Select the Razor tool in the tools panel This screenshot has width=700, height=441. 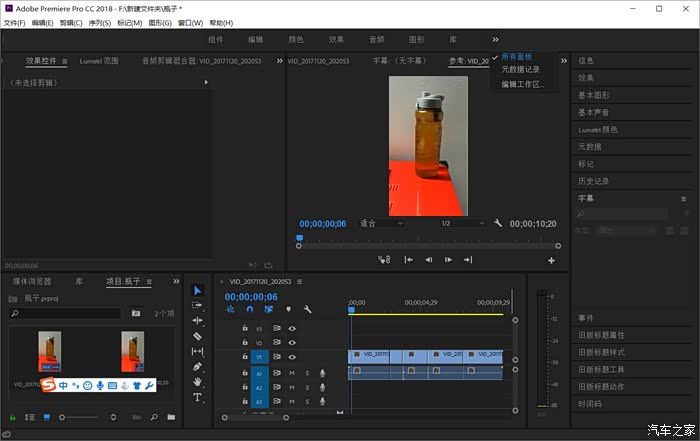[x=197, y=336]
